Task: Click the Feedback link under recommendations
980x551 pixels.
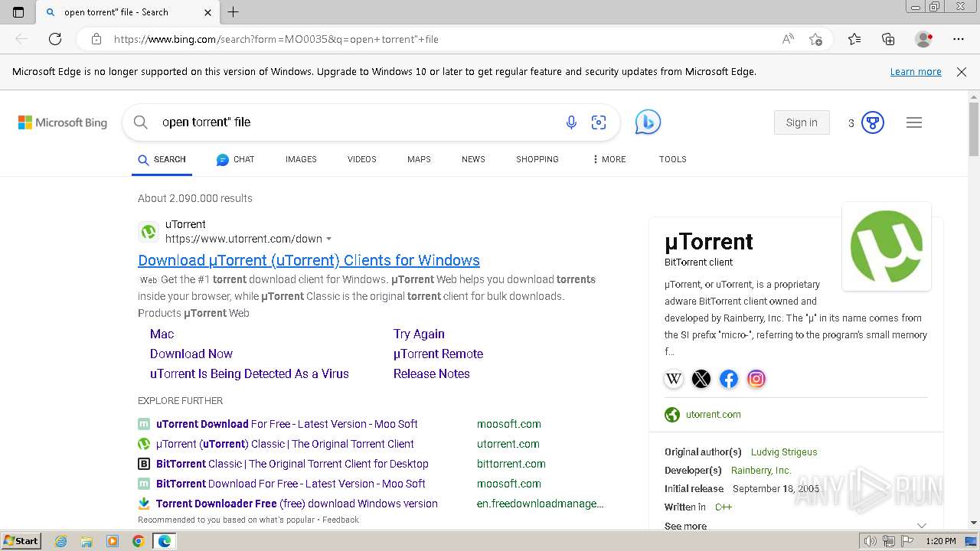Action: click(341, 520)
